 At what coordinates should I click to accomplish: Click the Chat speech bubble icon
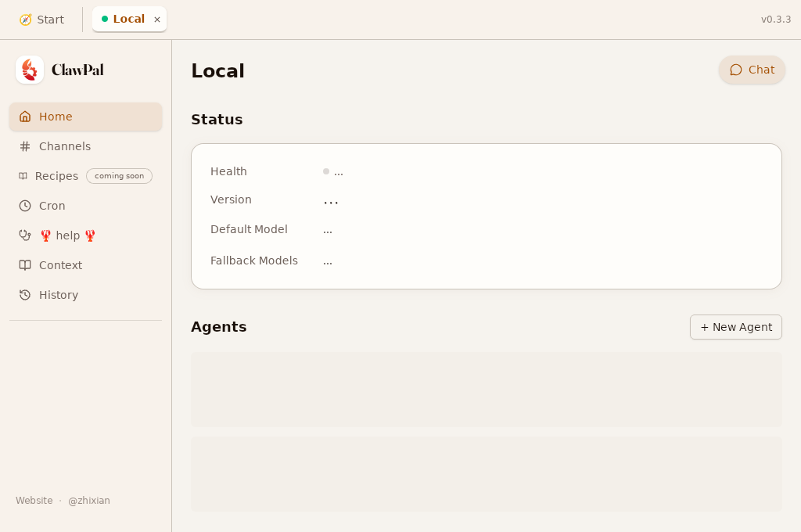click(x=735, y=70)
